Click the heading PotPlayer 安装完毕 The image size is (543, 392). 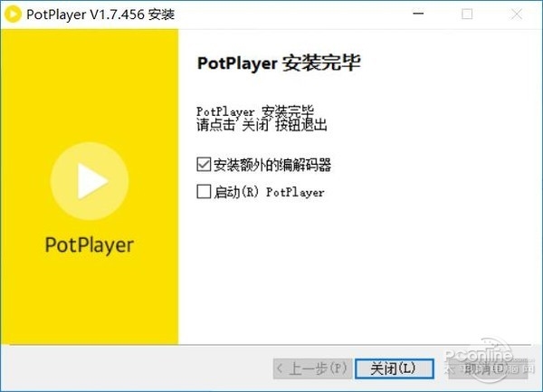pos(279,63)
